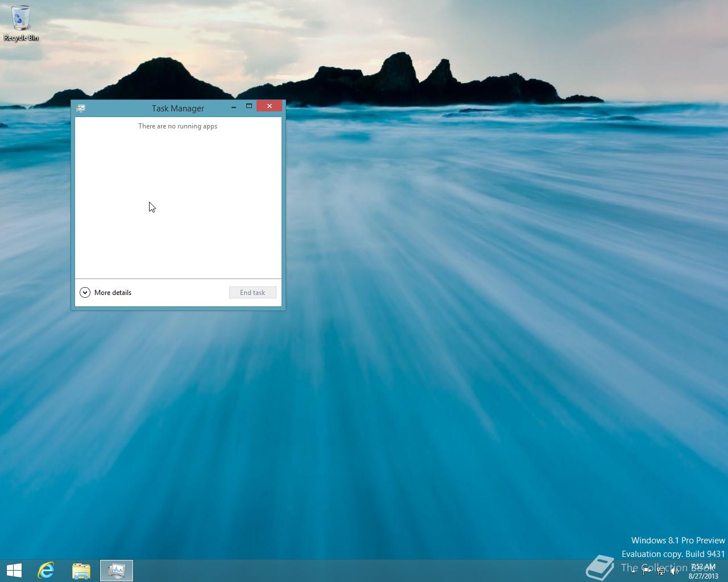The image size is (728, 582).
Task: Click the Task Manager title text
Action: (x=178, y=108)
